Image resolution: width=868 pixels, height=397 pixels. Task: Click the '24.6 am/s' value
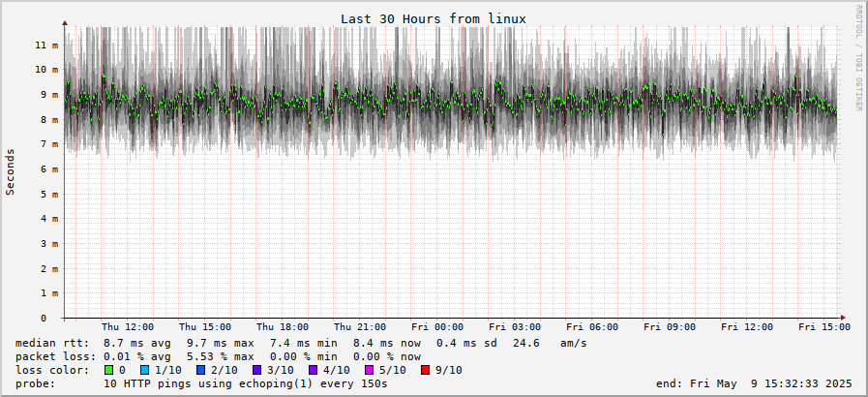pyautogui.click(x=550, y=344)
